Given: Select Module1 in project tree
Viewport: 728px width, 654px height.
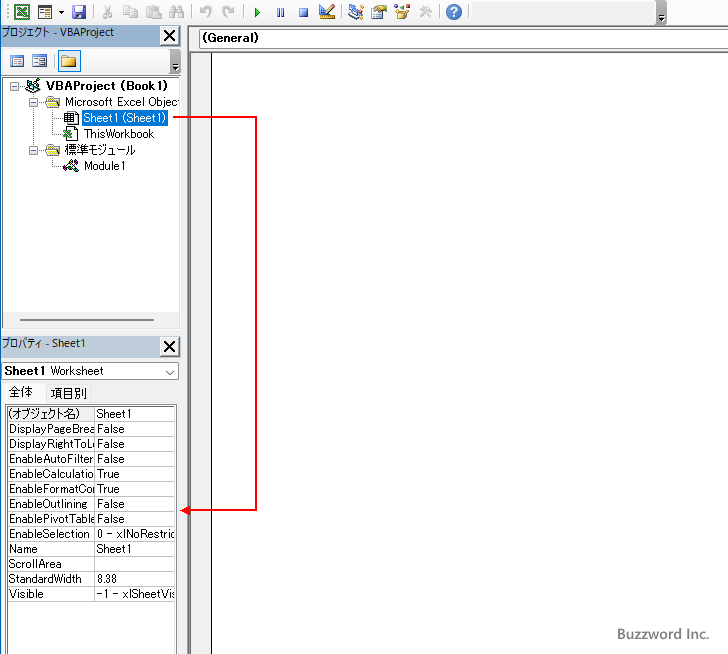Looking at the screenshot, I should tap(104, 166).
